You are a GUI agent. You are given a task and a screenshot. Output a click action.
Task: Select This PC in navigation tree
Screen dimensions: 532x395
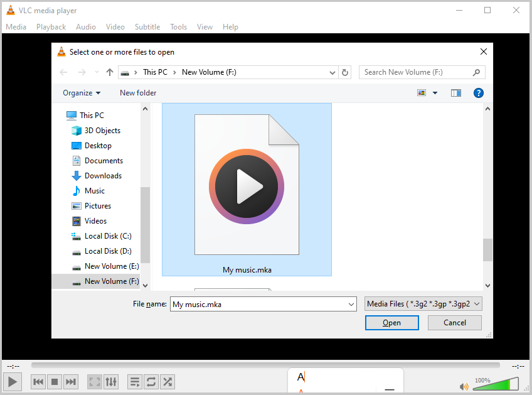click(x=85, y=116)
